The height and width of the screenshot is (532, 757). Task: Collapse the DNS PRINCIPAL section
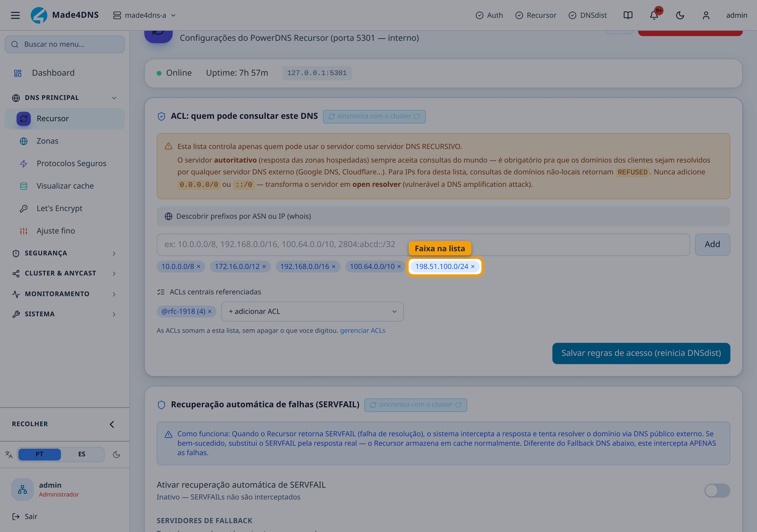pyautogui.click(x=65, y=98)
